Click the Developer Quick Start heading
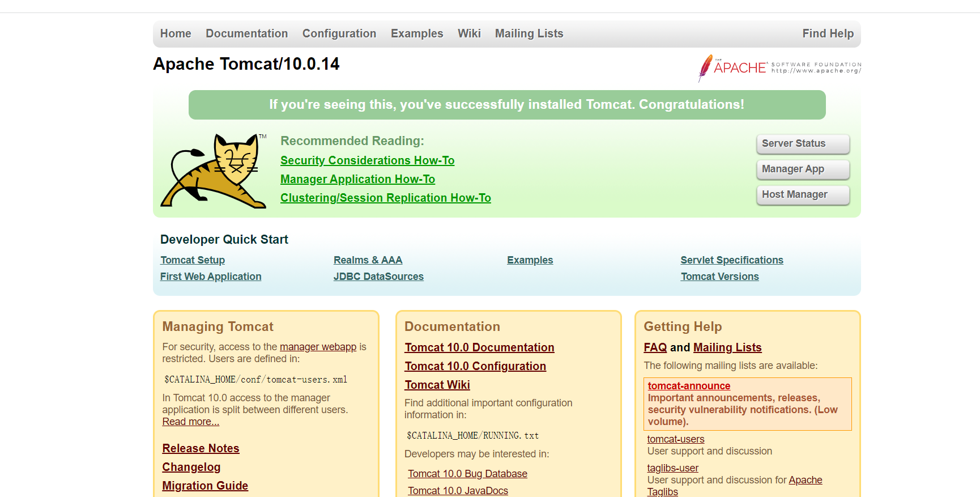 click(x=224, y=240)
